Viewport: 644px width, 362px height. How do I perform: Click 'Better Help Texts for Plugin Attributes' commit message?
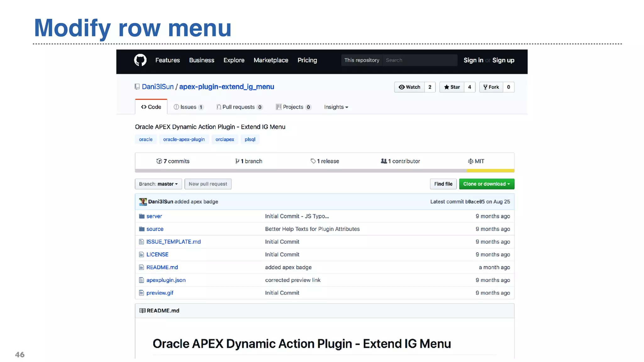[312, 229]
